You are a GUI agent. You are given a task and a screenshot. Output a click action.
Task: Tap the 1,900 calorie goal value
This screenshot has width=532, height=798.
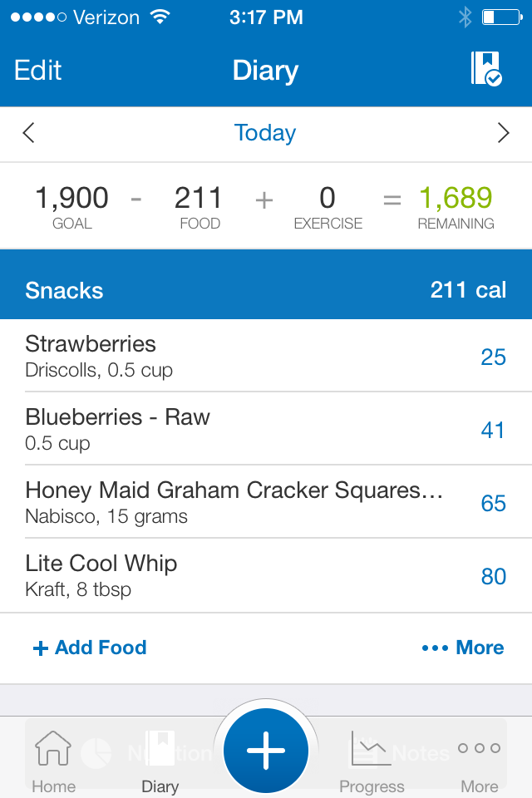tap(71, 198)
